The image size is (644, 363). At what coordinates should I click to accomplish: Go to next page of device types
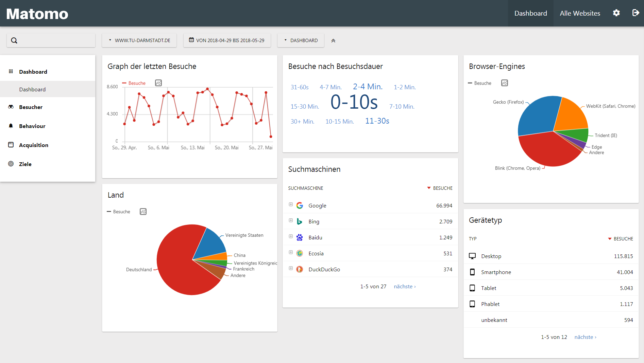tap(585, 337)
